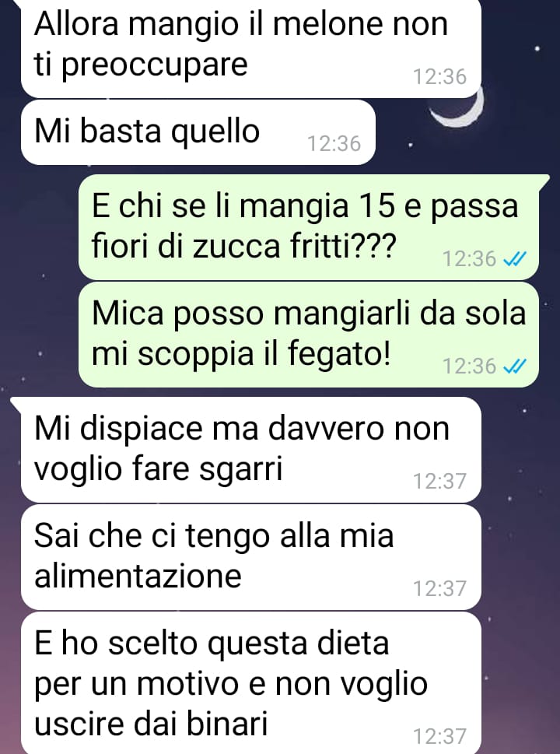
Task: Tap the 12:37 timestamp beside 'alimentazione'
Action: tap(439, 588)
